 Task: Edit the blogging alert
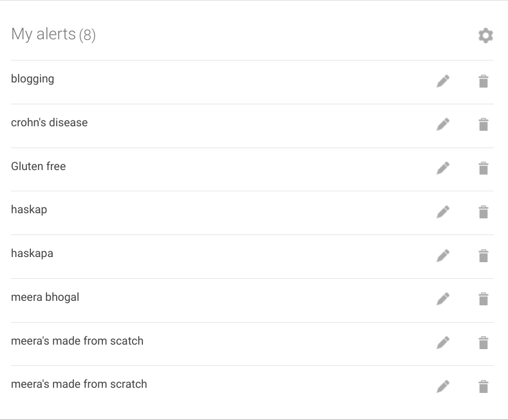tap(443, 81)
